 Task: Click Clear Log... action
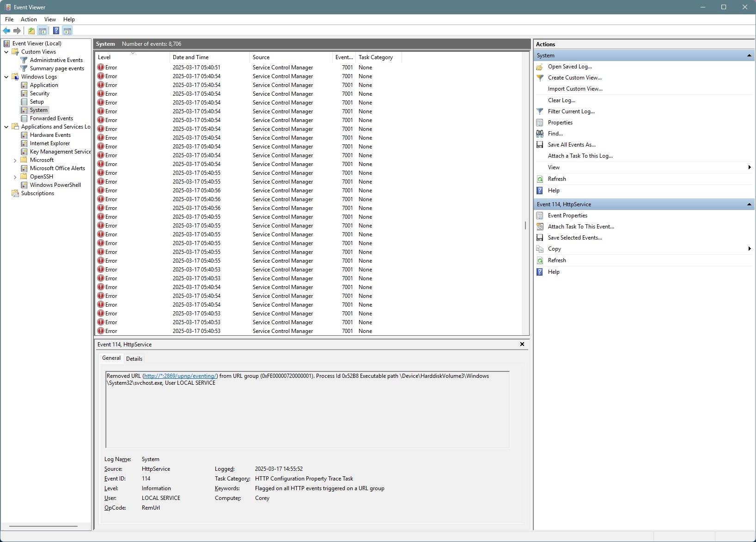point(561,100)
